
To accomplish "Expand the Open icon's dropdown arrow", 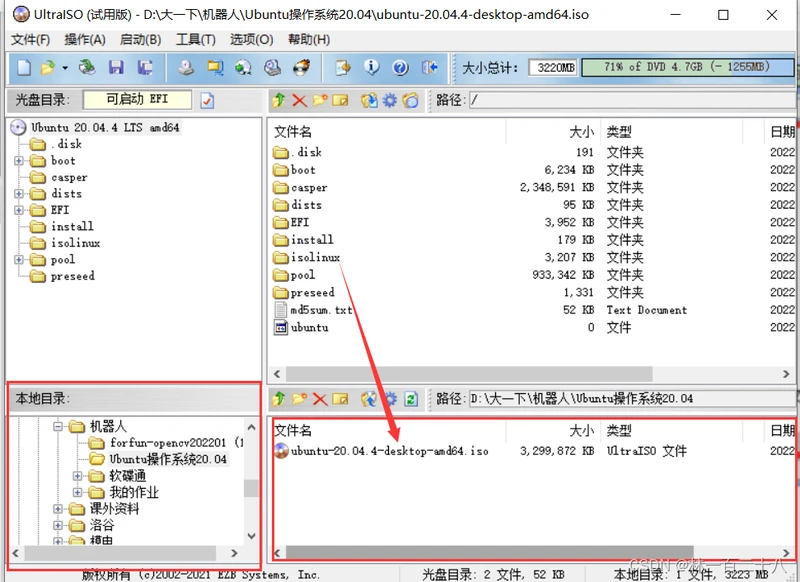I will (x=65, y=68).
